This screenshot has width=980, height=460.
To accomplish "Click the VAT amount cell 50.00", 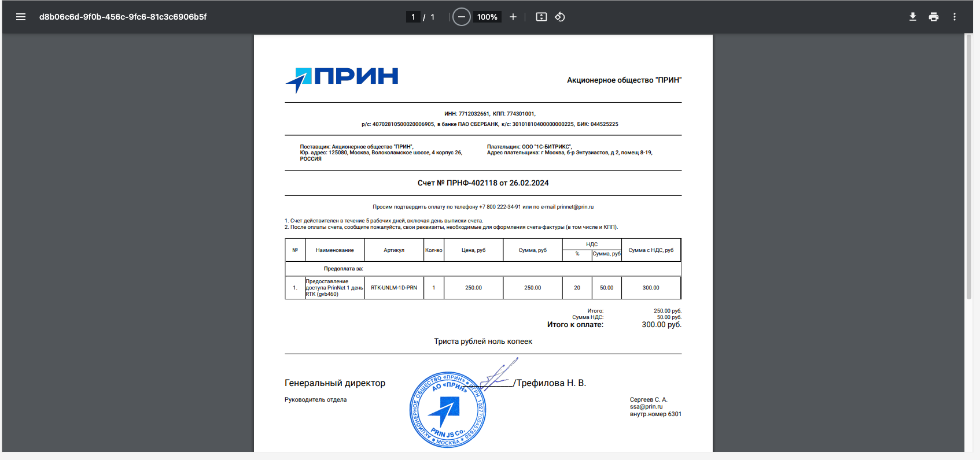I will click(x=607, y=288).
